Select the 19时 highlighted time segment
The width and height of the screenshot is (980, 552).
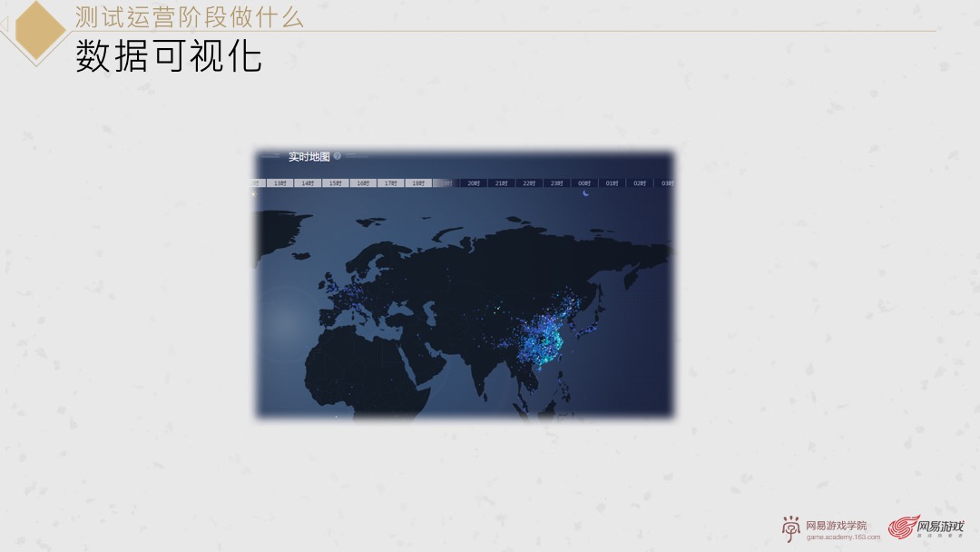pos(447,182)
